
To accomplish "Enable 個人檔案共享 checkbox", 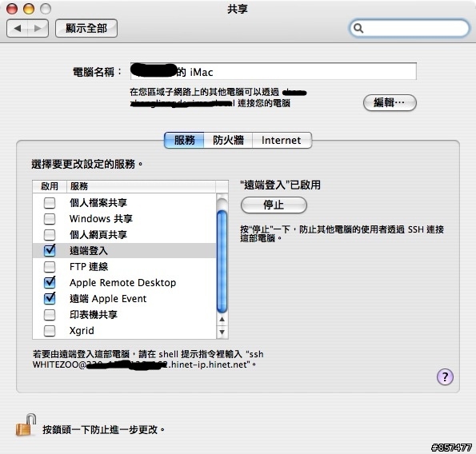I will [x=50, y=202].
